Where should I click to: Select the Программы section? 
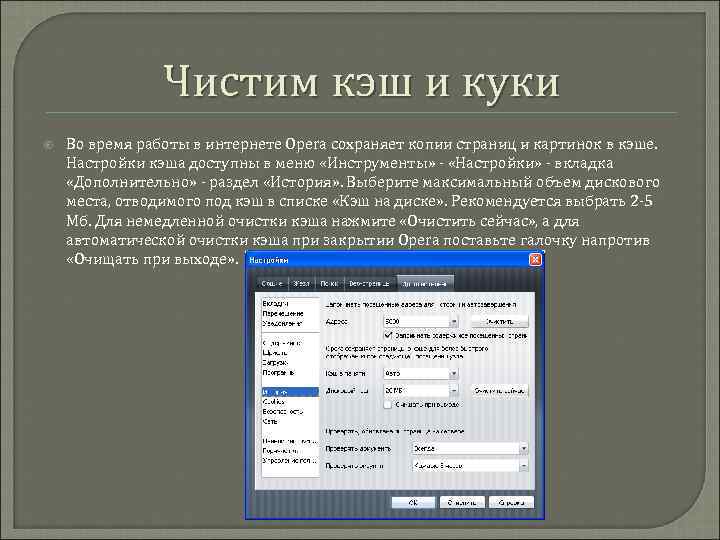pyautogui.click(x=279, y=372)
